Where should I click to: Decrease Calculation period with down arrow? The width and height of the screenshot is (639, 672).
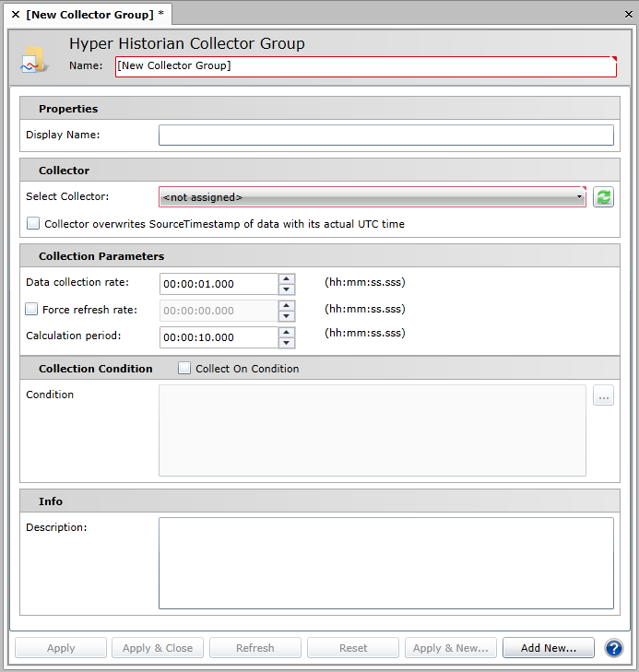tap(287, 343)
